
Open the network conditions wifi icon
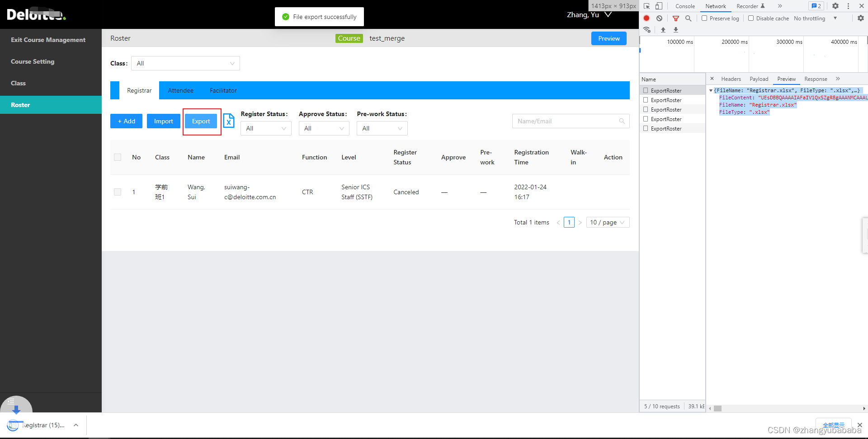pyautogui.click(x=647, y=30)
